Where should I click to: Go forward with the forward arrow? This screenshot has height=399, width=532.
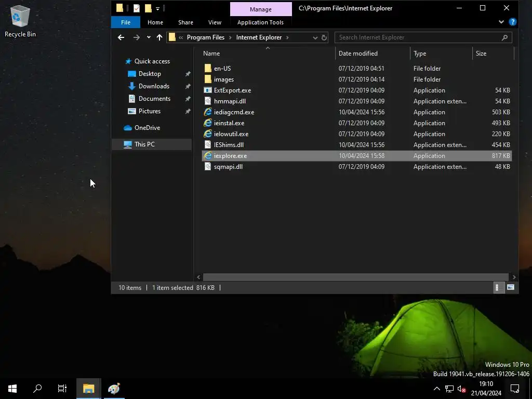click(137, 37)
